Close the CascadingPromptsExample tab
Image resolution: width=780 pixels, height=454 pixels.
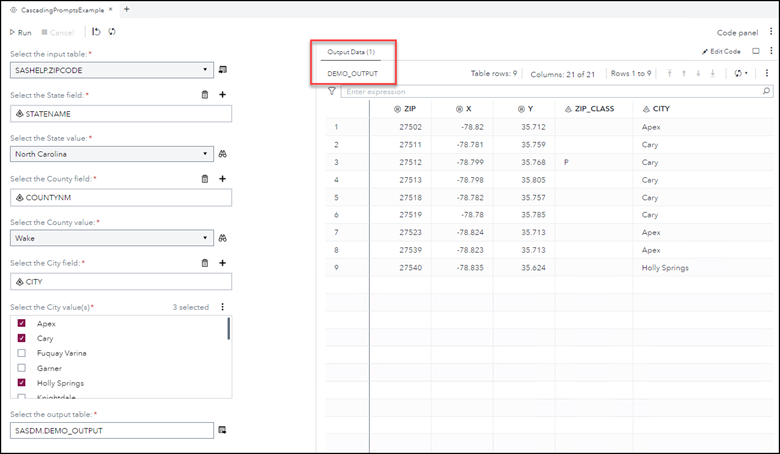click(x=110, y=9)
